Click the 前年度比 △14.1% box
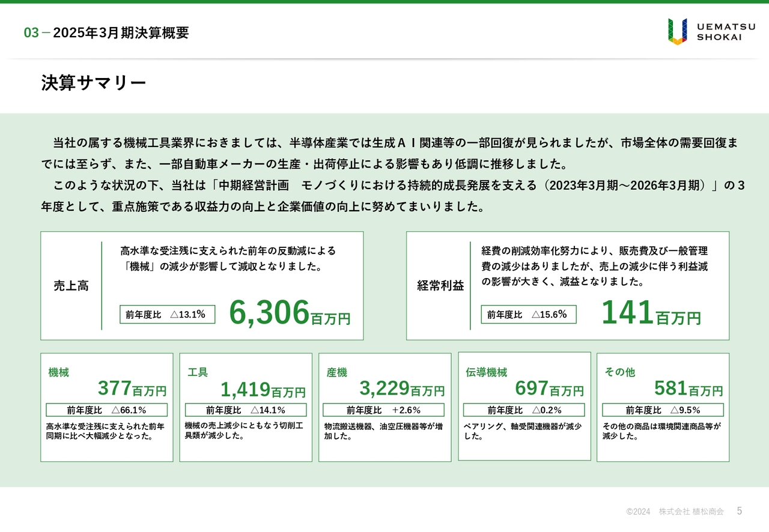 (x=246, y=410)
